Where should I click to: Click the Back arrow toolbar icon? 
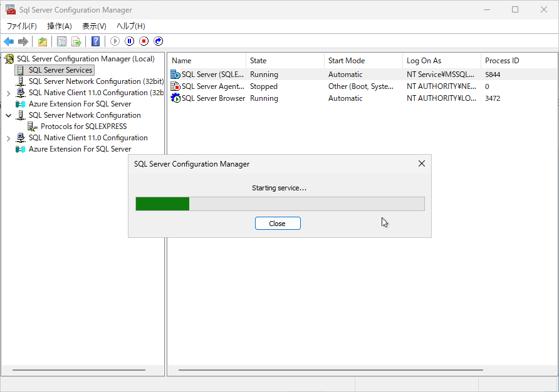(x=9, y=41)
